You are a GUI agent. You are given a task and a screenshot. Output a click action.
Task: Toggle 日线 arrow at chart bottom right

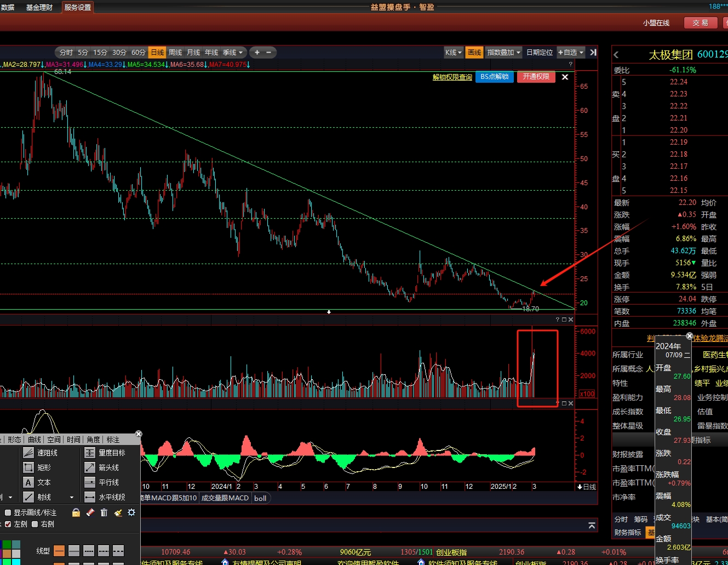pyautogui.click(x=587, y=487)
